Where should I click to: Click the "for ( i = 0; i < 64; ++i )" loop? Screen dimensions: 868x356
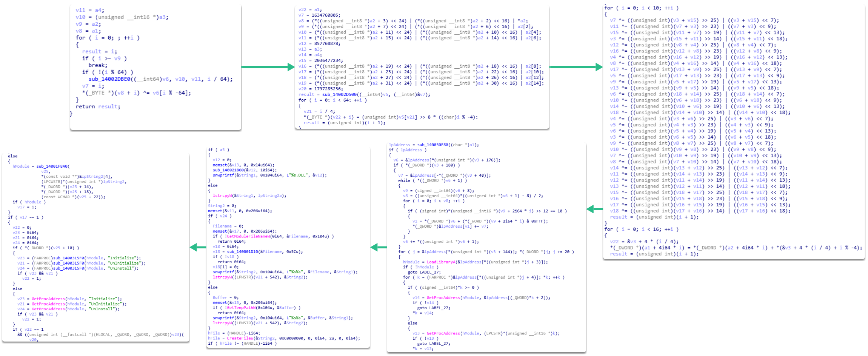point(332,100)
